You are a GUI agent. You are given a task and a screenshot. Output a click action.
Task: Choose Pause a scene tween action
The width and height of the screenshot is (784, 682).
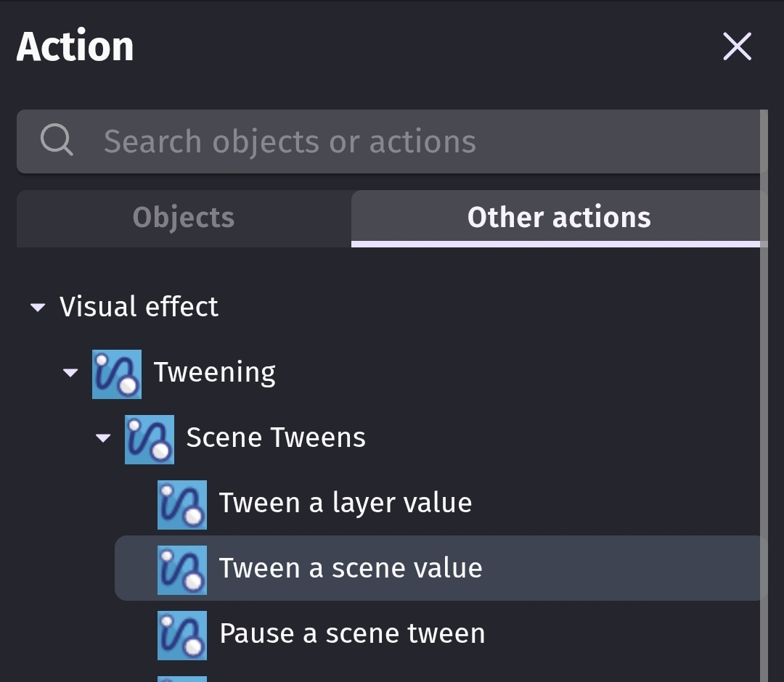point(440,633)
